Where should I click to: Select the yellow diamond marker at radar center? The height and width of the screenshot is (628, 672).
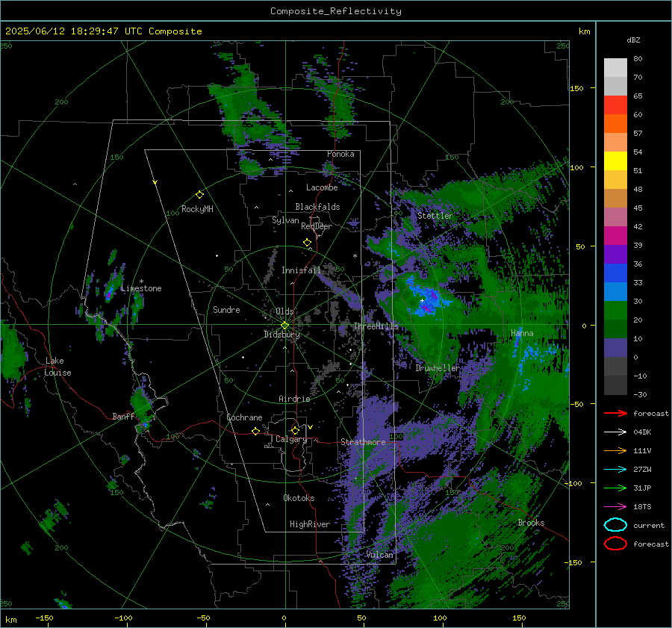284,326
